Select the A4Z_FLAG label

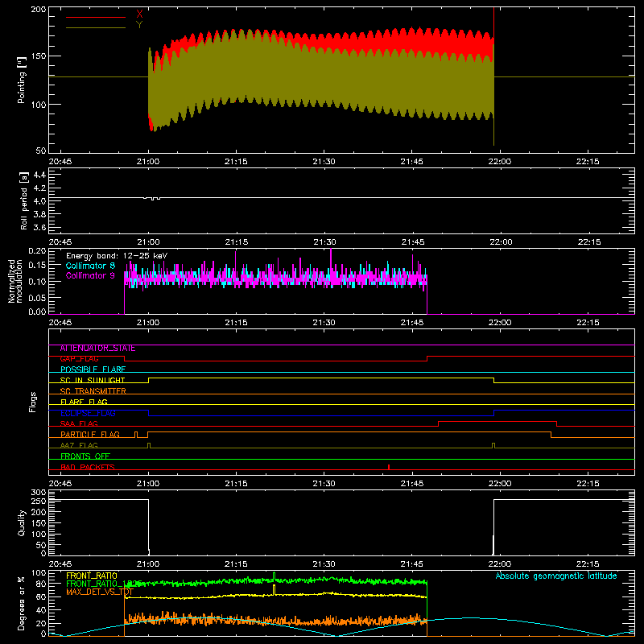[x=79, y=445]
